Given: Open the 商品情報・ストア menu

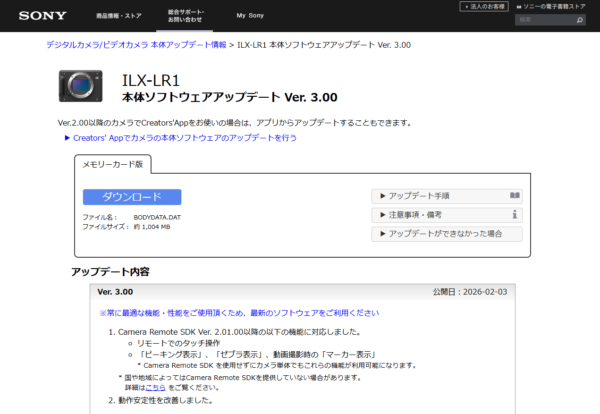Looking at the screenshot, I should click(119, 16).
